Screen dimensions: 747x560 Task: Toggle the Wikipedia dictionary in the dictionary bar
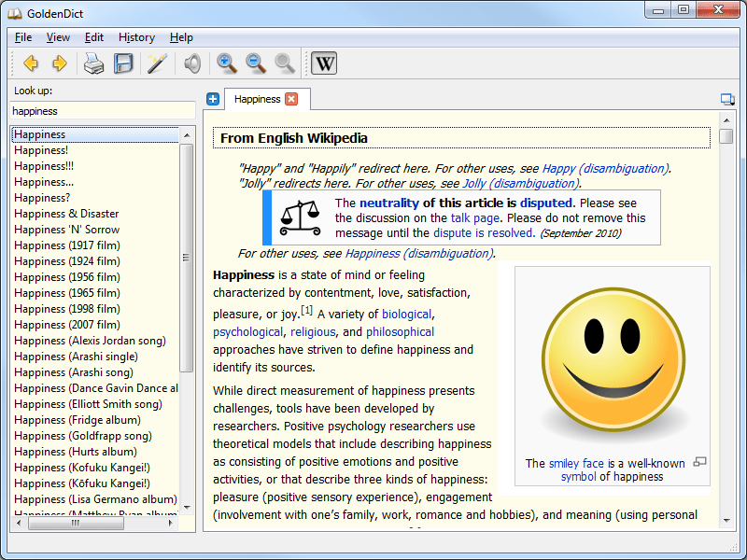pos(324,63)
